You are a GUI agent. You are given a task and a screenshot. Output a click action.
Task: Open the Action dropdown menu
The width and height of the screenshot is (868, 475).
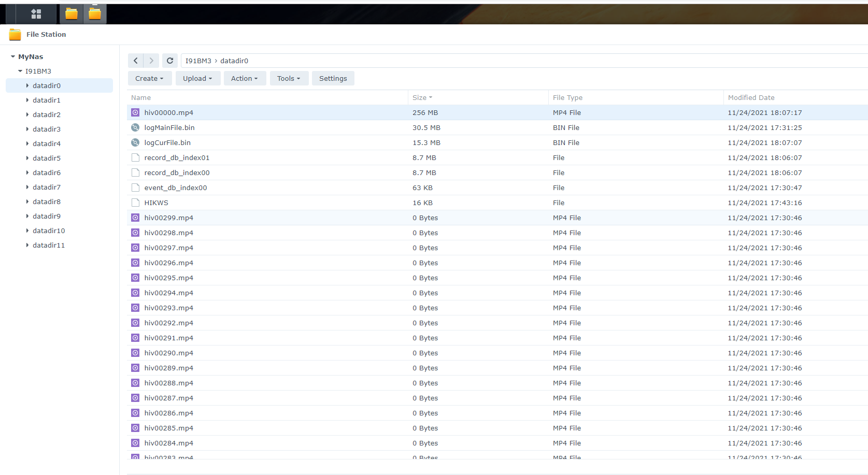pos(244,79)
